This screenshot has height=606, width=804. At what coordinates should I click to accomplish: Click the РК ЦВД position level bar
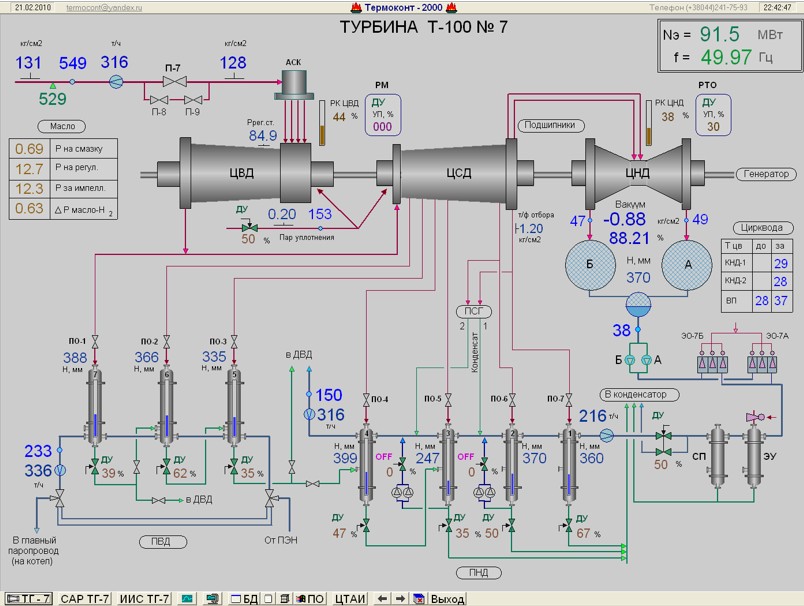(322, 116)
